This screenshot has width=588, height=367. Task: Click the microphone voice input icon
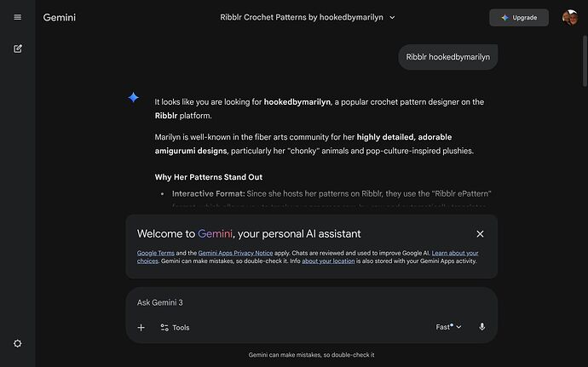coord(481,327)
